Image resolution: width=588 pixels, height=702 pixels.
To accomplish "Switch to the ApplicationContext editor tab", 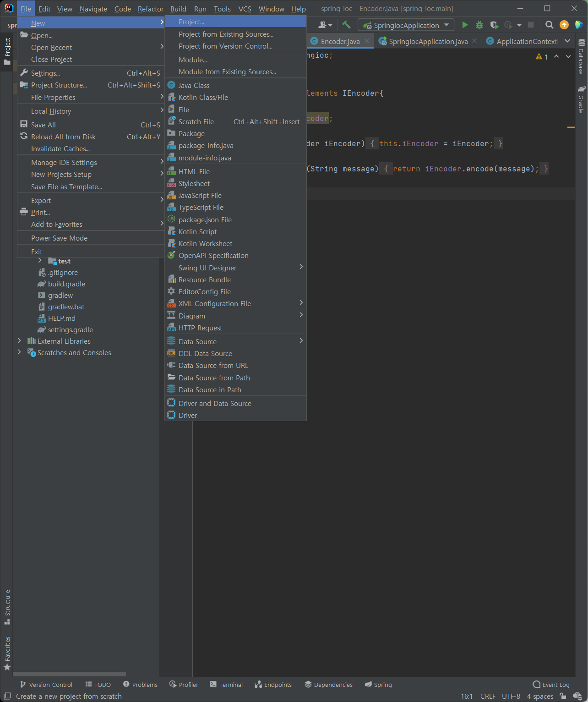I will point(523,41).
